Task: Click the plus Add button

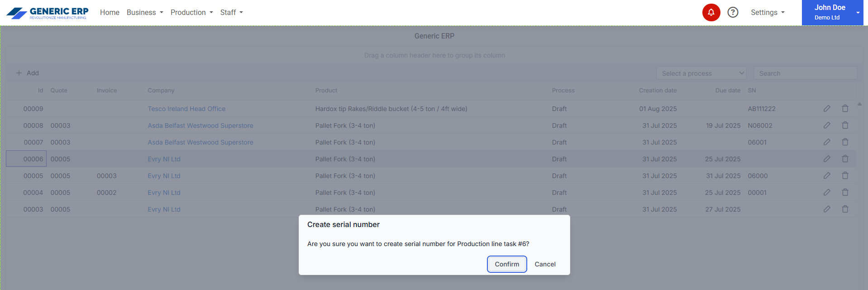Action: 28,73
